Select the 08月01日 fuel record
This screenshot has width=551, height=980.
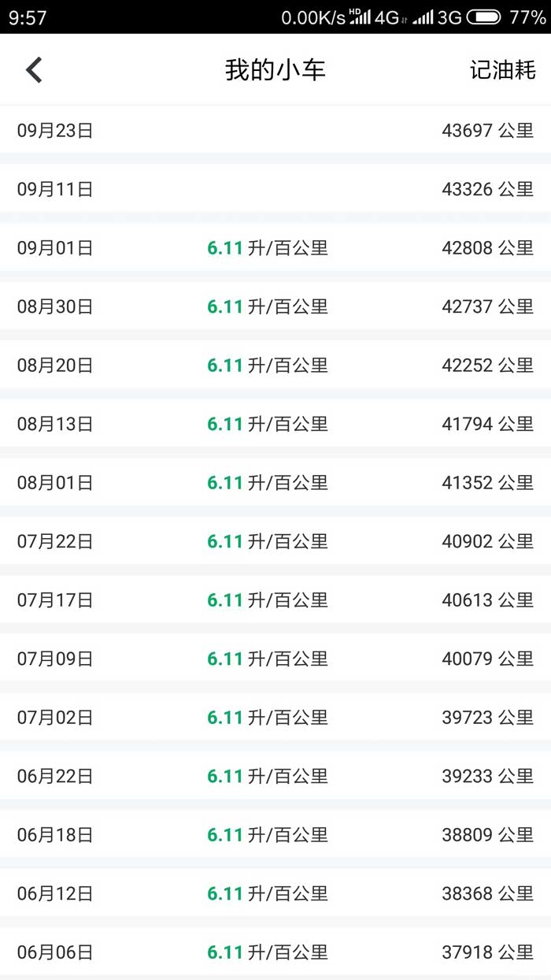click(275, 483)
